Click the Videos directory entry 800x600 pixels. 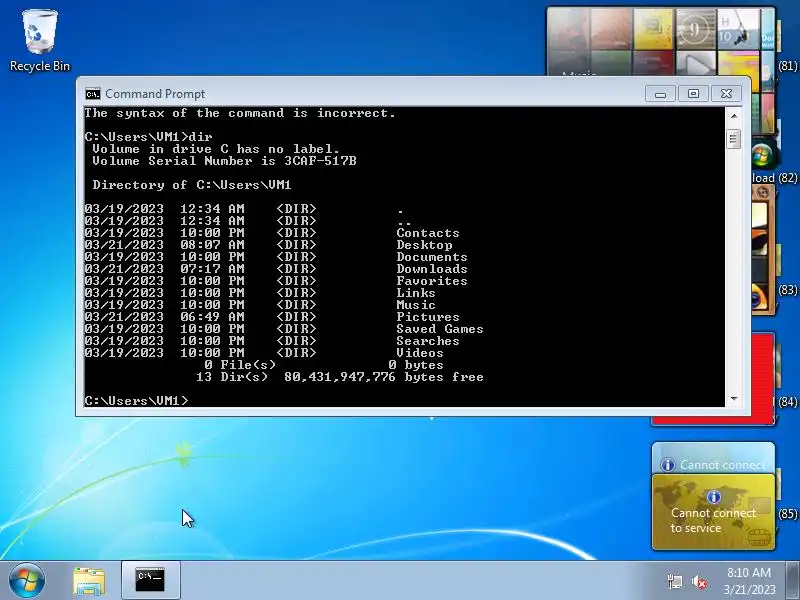420,353
